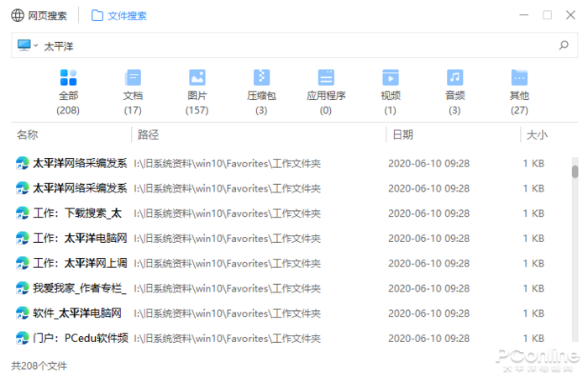Viewport: 588px width, 379px height.
Task: Click the Edge icon of 门户：PCedu软件频 row
Action: click(x=22, y=338)
